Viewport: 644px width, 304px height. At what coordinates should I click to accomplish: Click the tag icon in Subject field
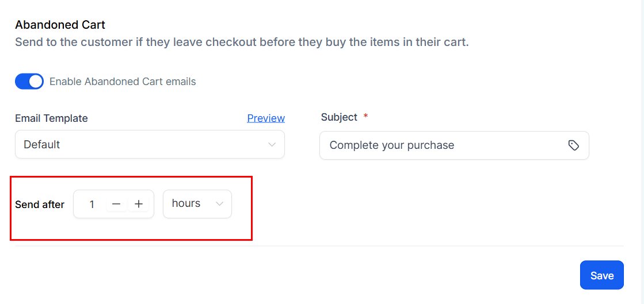coord(573,145)
